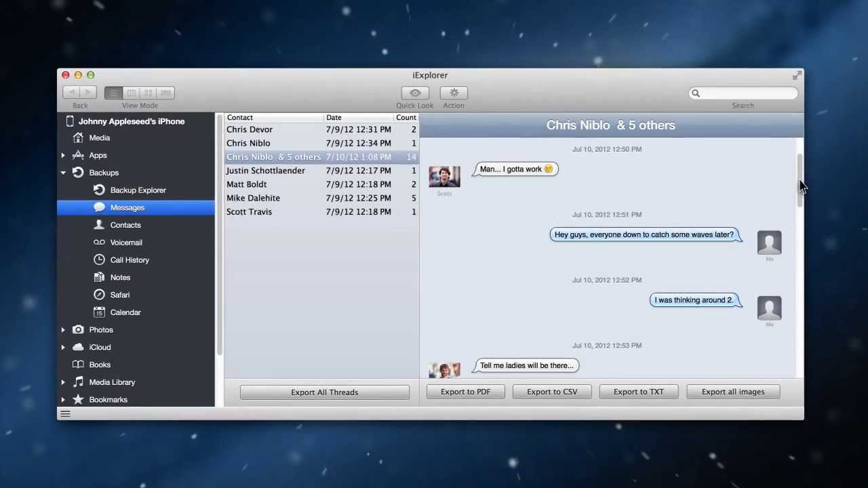
Task: Click the Me avatar beside waves message
Action: pos(769,243)
